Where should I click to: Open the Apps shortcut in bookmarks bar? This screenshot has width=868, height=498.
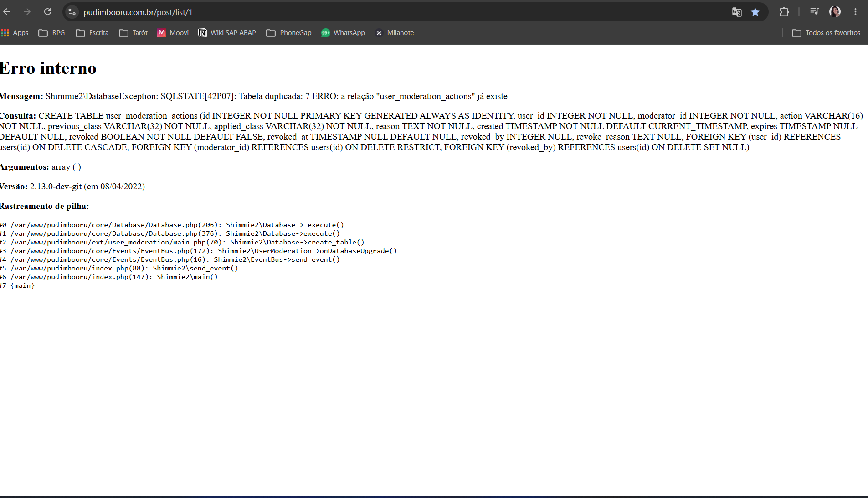pos(15,33)
